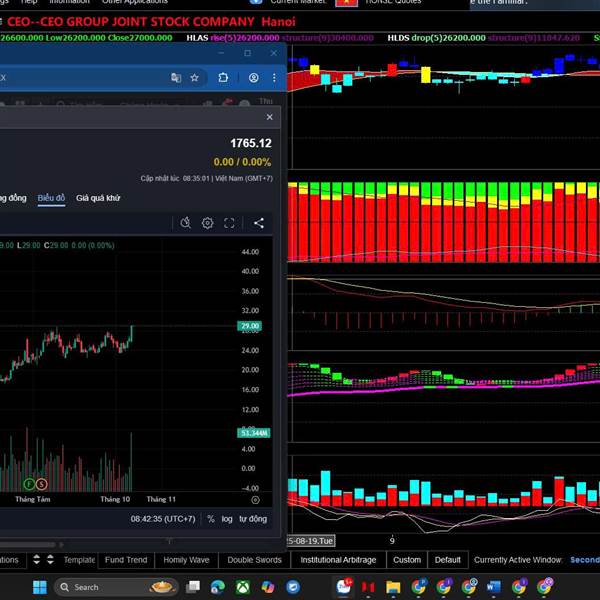600x600 pixels.
Task: Click the translate page icon in browser address bar
Action: click(176, 78)
